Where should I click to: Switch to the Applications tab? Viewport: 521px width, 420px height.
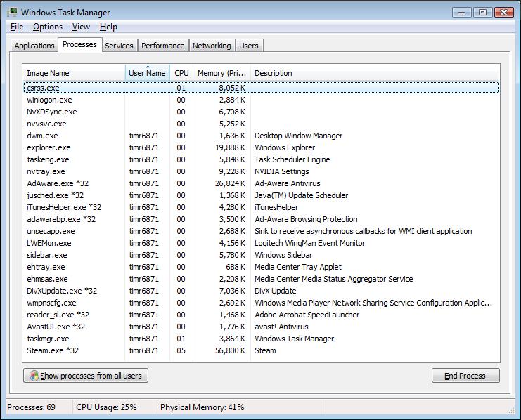tap(34, 46)
